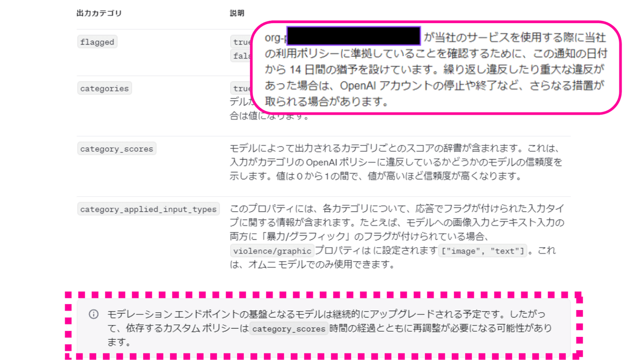Select the flagged code label

[97, 42]
